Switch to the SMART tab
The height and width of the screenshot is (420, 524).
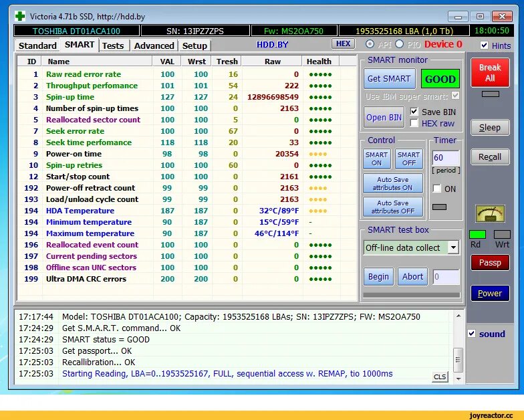coord(79,45)
